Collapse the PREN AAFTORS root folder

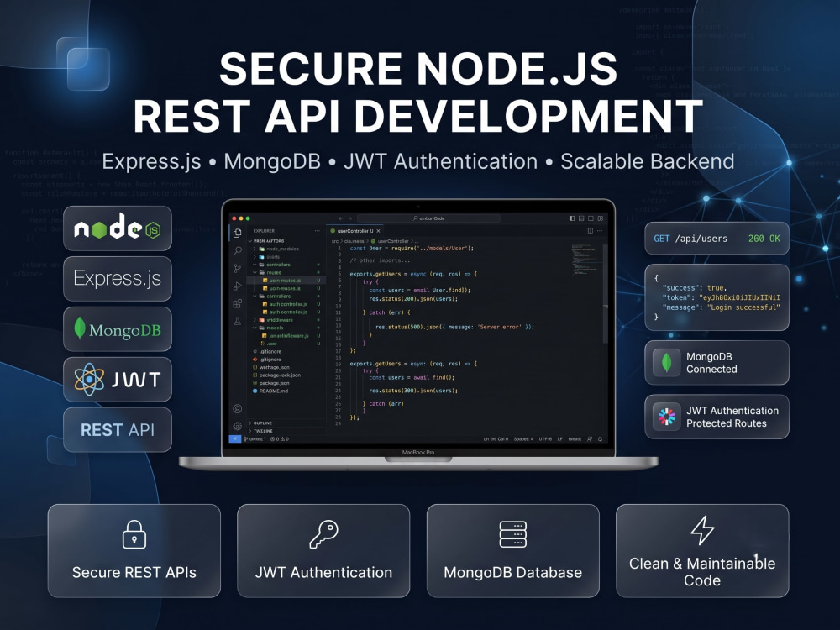(269, 241)
